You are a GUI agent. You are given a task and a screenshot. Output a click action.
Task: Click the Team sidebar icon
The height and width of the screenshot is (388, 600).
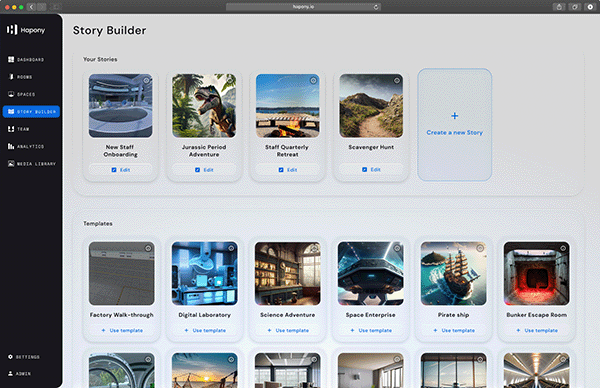11,129
